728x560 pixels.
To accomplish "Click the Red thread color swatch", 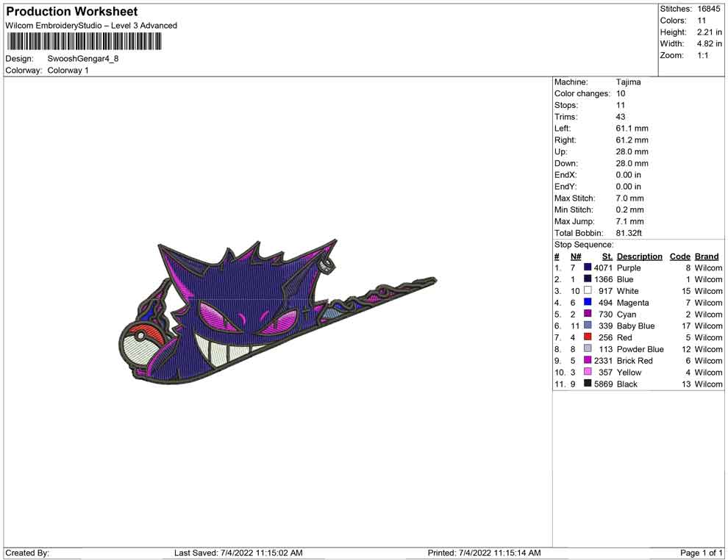I will 588,337.
